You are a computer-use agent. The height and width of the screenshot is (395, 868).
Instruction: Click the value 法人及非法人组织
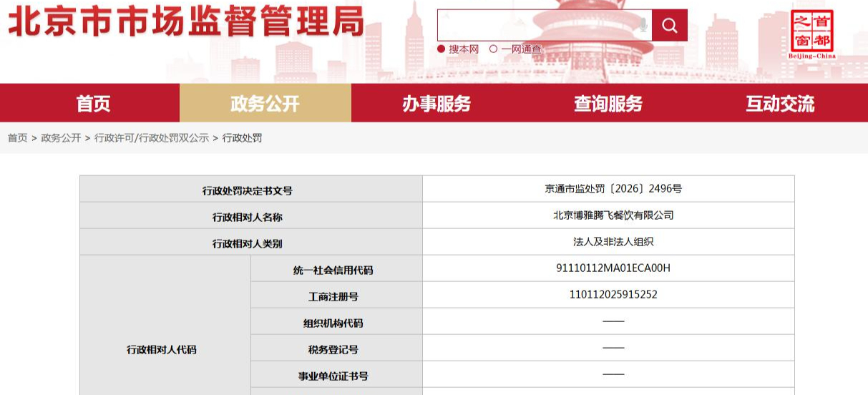click(613, 242)
